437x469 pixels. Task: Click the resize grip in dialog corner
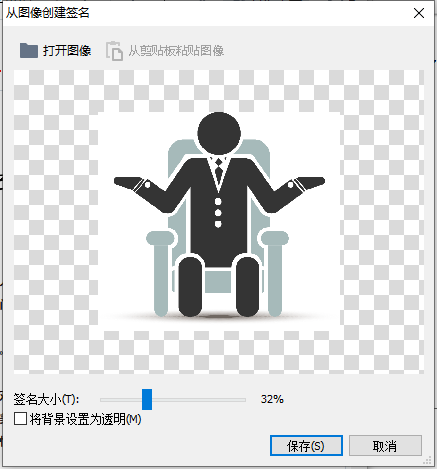click(427, 461)
